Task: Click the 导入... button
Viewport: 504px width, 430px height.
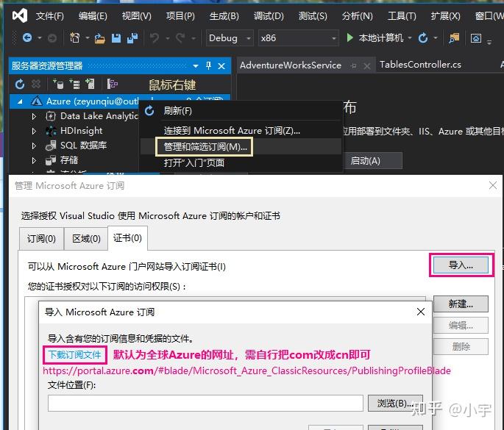Action: click(x=461, y=265)
